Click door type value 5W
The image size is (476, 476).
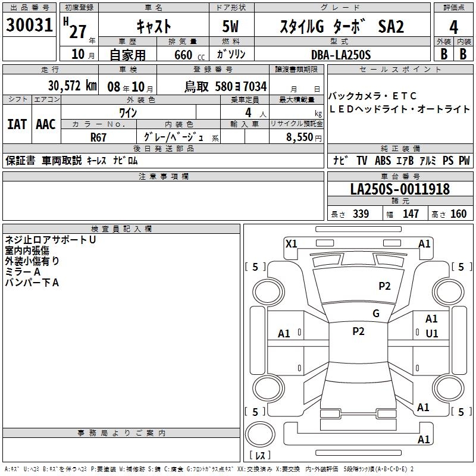pyautogui.click(x=230, y=26)
